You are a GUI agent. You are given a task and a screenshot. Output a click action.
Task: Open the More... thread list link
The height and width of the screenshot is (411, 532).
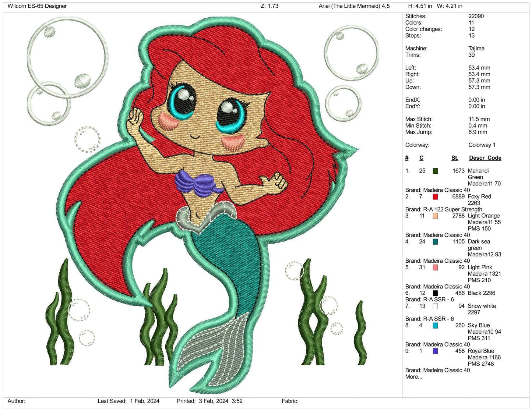click(413, 377)
